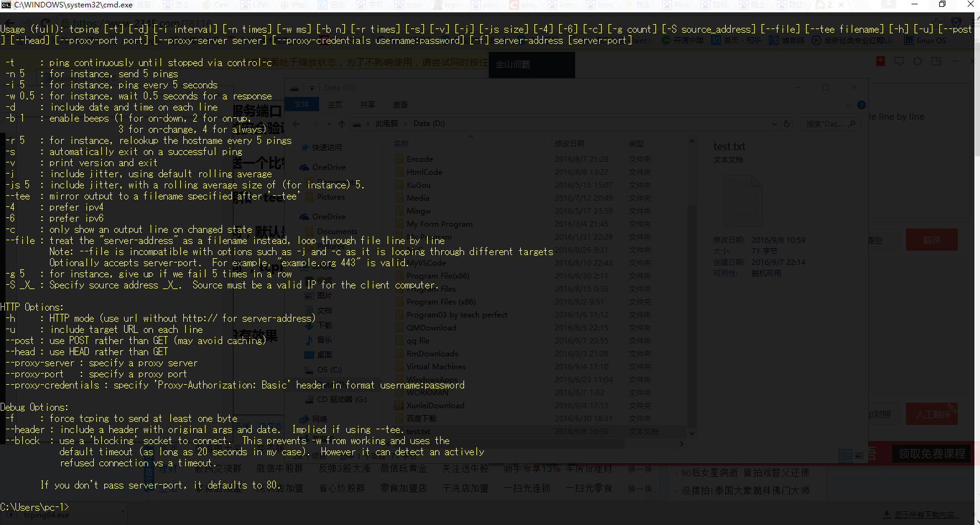Select the Virtual Machines folder
The image size is (980, 525).
coord(436,367)
